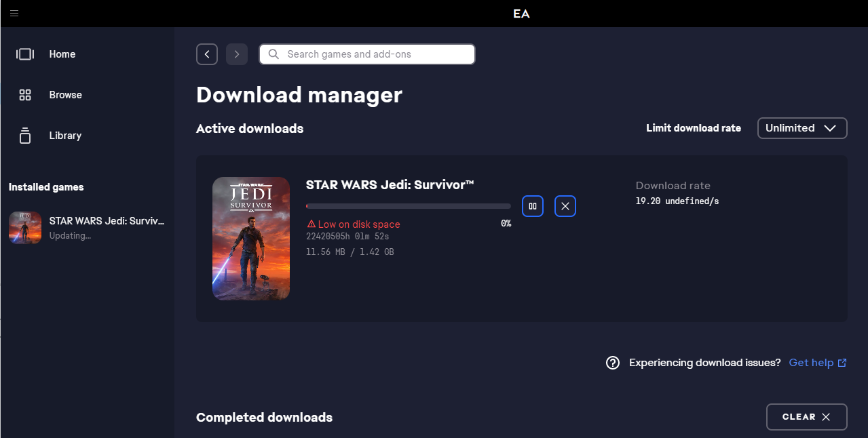Cancel the Jedi: Survivor download

[x=565, y=206]
